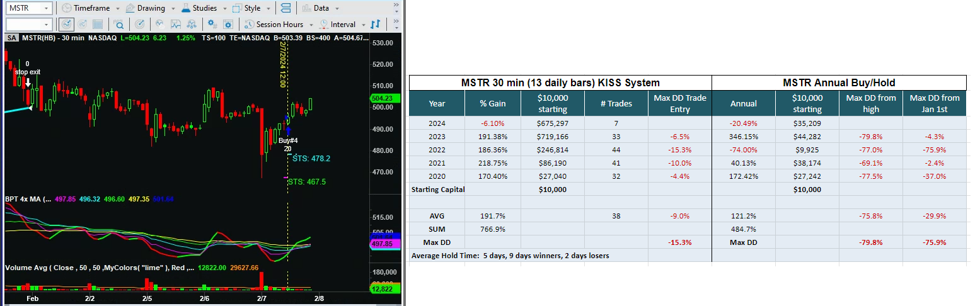Click the 2023 row % Gain 191.38%
This screenshot has height=306, width=980.
pos(492,137)
